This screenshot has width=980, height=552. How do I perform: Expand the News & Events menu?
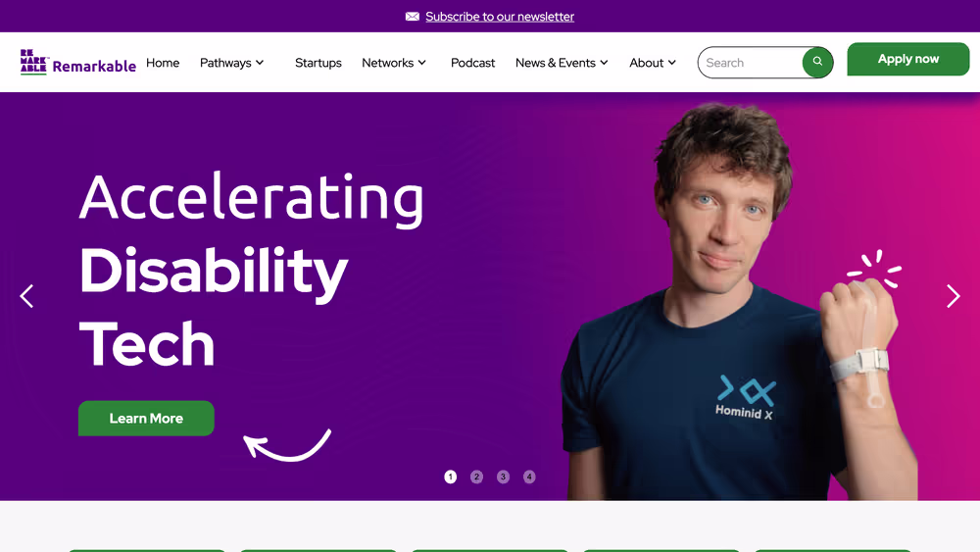562,63
